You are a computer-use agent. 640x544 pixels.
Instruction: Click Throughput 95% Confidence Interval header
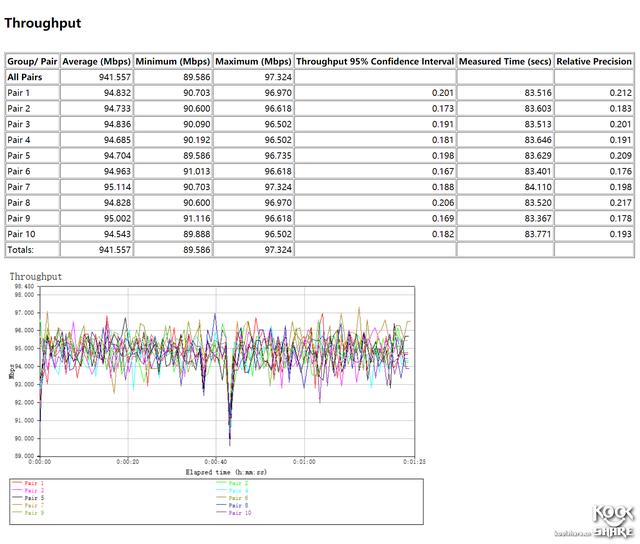375,61
